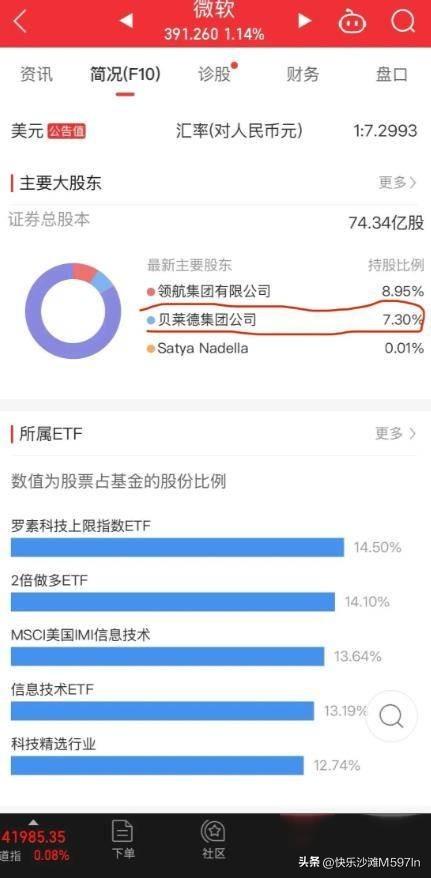Viewport: 431px width, 878px height.
Task: Go to next stock with right triangle
Action: pyautogui.click(x=304, y=21)
